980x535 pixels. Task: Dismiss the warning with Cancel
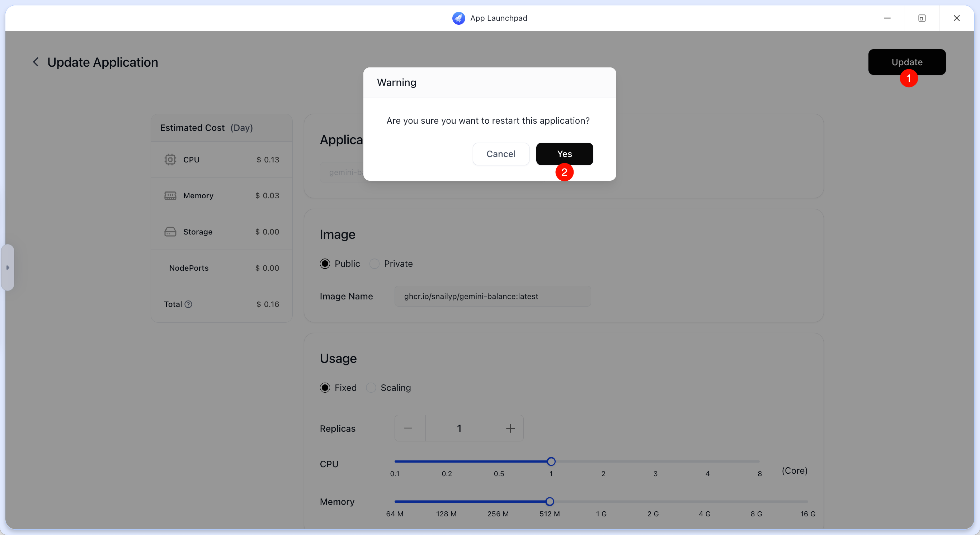click(500, 153)
